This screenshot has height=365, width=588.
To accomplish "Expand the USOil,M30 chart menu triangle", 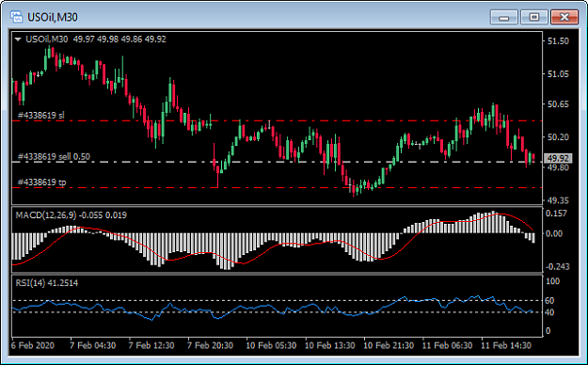I will click(x=18, y=40).
